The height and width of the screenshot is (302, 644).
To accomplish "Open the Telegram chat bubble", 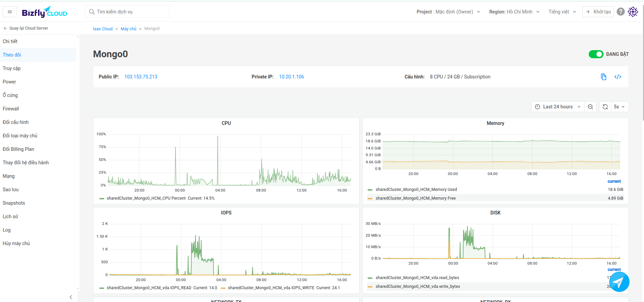I will click(619, 282).
